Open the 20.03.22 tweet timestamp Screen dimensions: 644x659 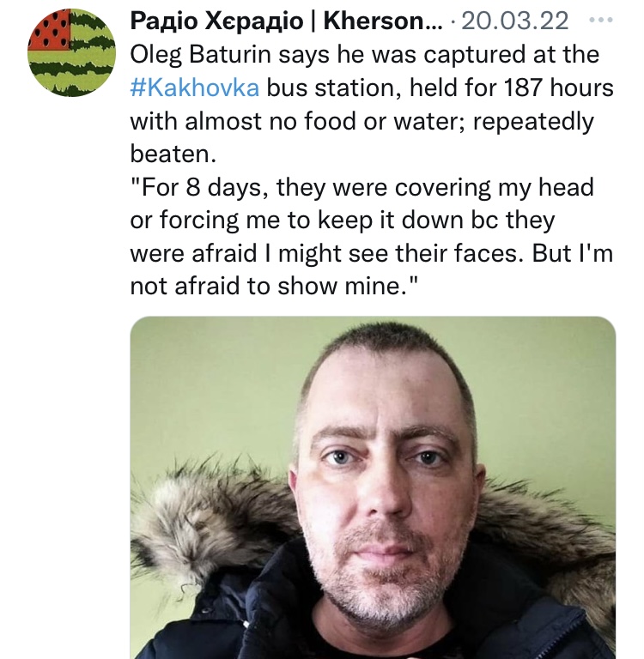tap(515, 21)
